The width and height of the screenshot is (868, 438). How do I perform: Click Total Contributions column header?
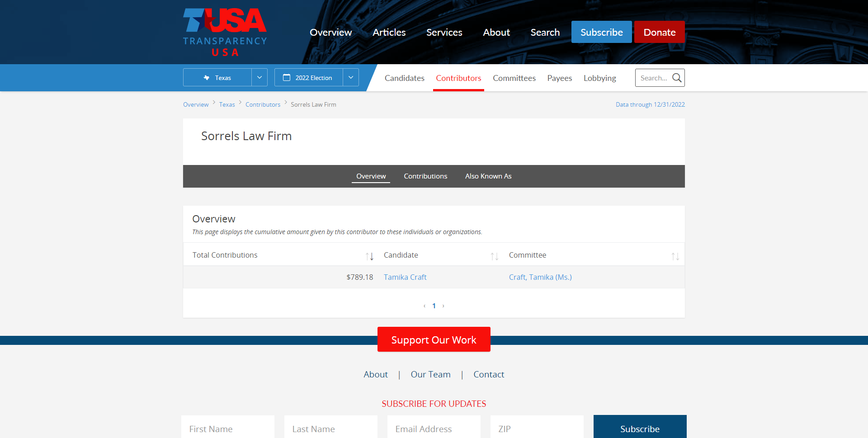[x=225, y=255]
